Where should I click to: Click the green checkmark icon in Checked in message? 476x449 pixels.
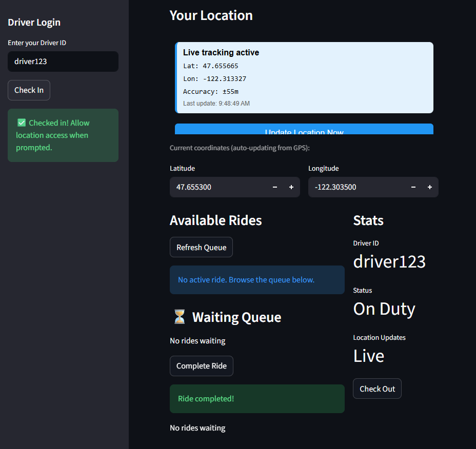[x=22, y=123]
